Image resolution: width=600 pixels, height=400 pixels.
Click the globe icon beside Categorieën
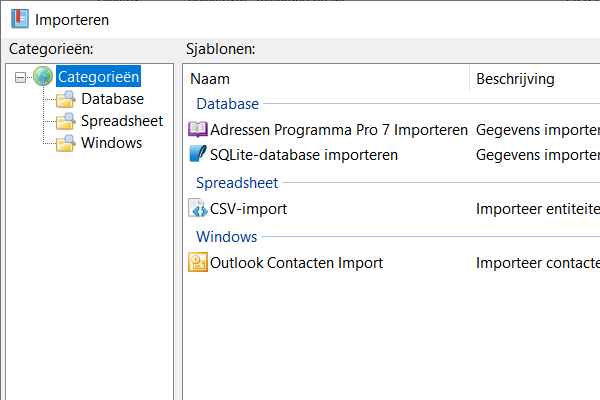pos(43,76)
